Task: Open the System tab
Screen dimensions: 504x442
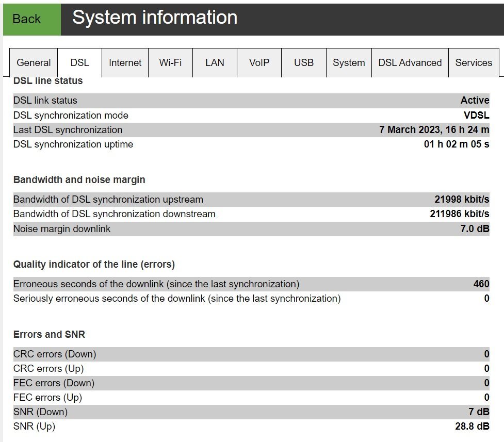Action: (x=349, y=63)
